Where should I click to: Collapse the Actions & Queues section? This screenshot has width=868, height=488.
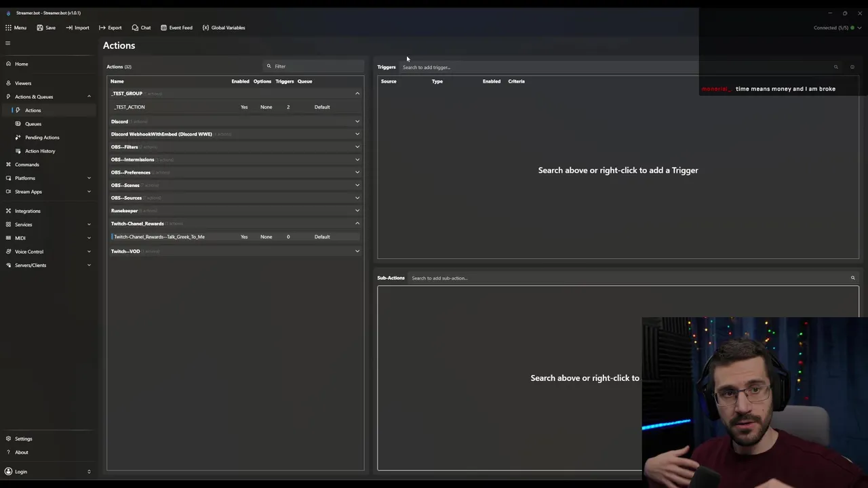89,97
